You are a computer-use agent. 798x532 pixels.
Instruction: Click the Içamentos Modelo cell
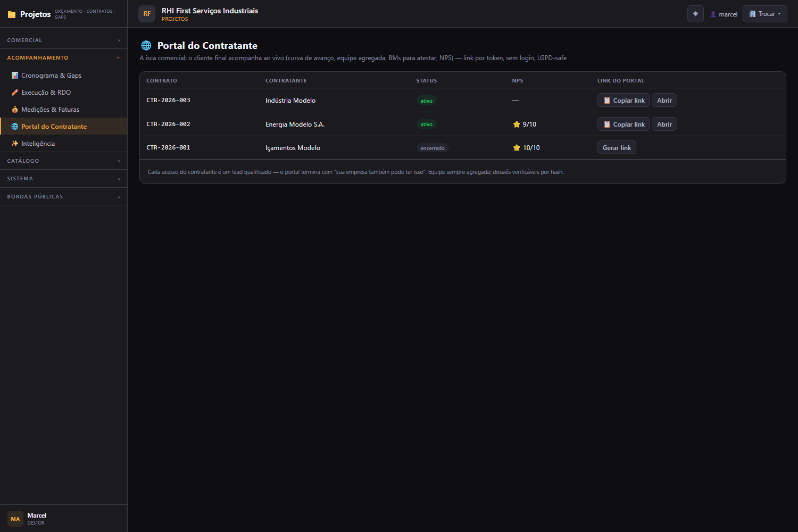pyautogui.click(x=293, y=148)
